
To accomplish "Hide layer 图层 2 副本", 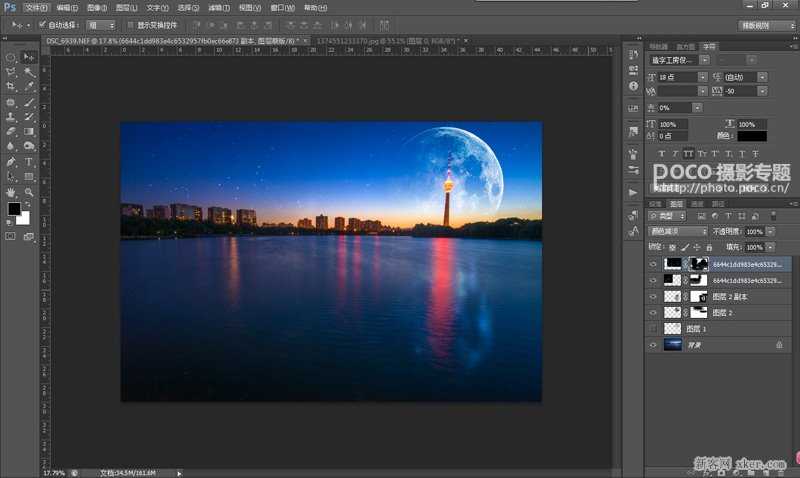I will click(x=653, y=297).
